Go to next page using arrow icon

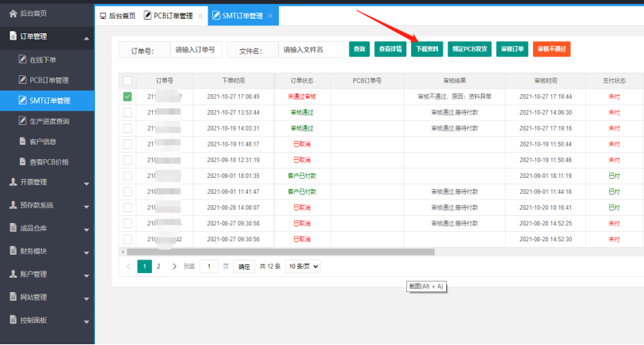click(x=174, y=267)
